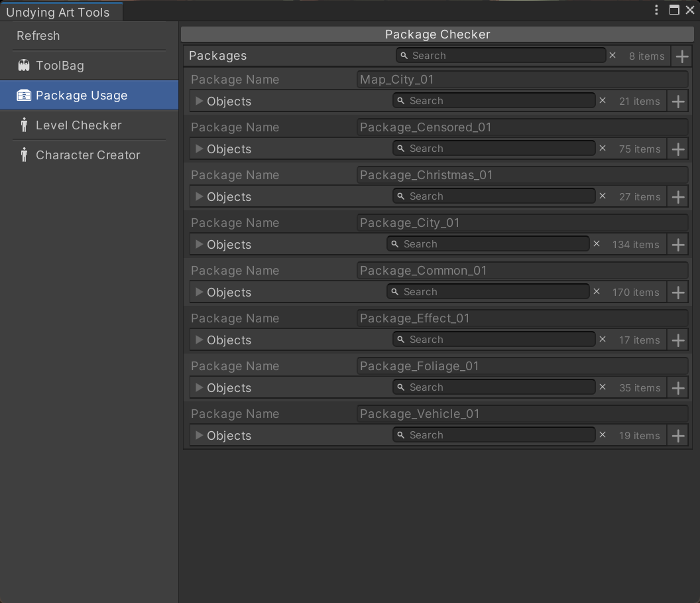Click the Package Checker header button

point(437,34)
